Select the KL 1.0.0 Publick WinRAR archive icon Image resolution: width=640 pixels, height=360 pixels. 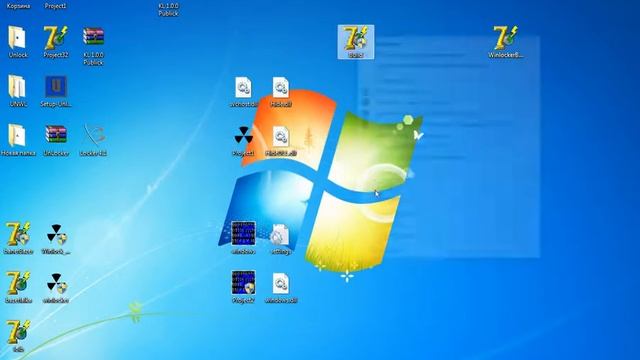click(93, 37)
